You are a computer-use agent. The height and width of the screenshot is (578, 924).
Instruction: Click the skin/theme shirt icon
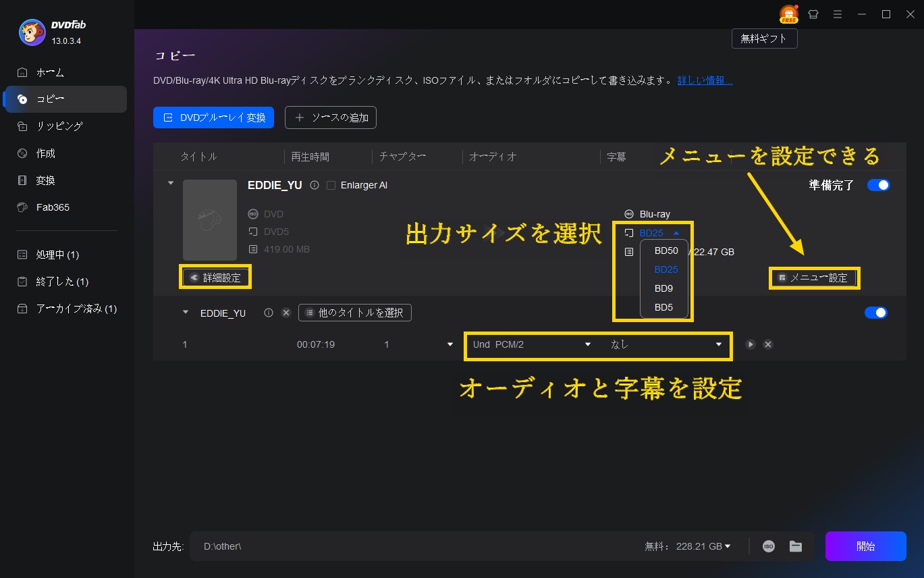[813, 14]
